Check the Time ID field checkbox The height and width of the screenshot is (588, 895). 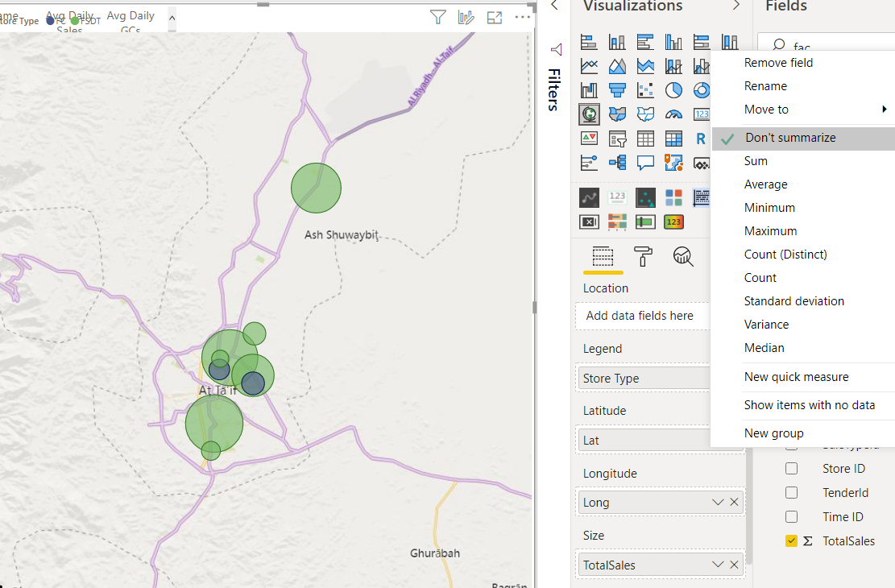click(791, 516)
